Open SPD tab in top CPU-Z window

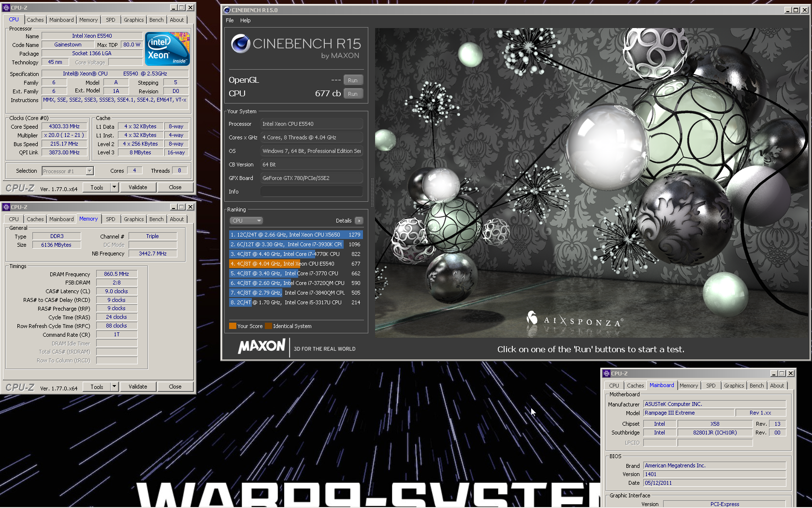[111, 20]
